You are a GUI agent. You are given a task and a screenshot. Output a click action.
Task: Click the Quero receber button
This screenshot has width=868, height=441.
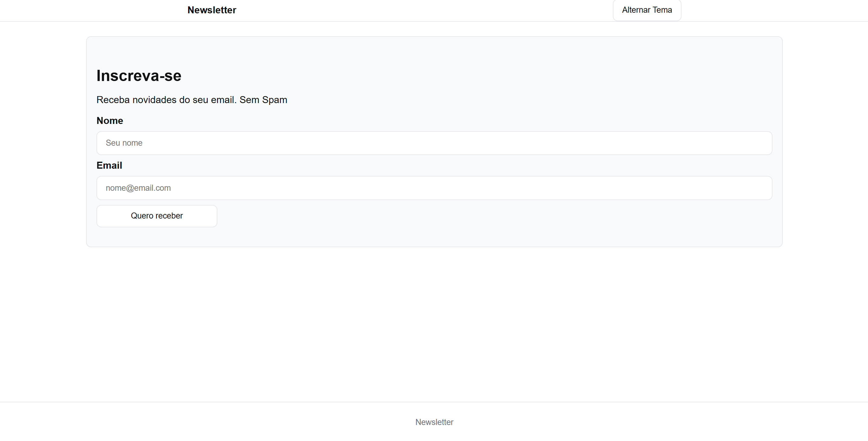(x=157, y=216)
